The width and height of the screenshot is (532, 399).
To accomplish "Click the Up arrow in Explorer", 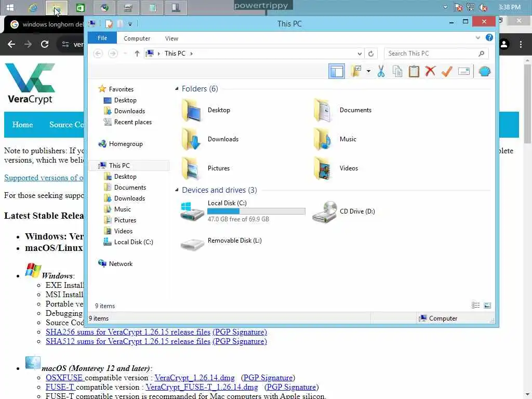I will tap(137, 54).
